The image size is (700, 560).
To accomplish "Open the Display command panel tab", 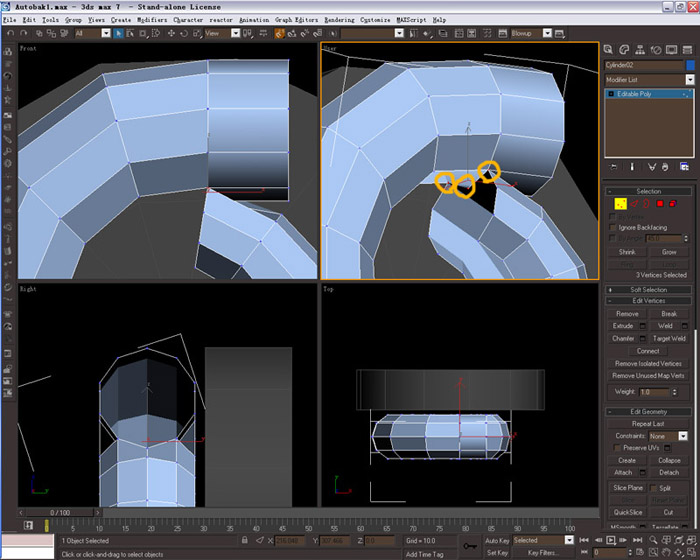I will click(671, 50).
